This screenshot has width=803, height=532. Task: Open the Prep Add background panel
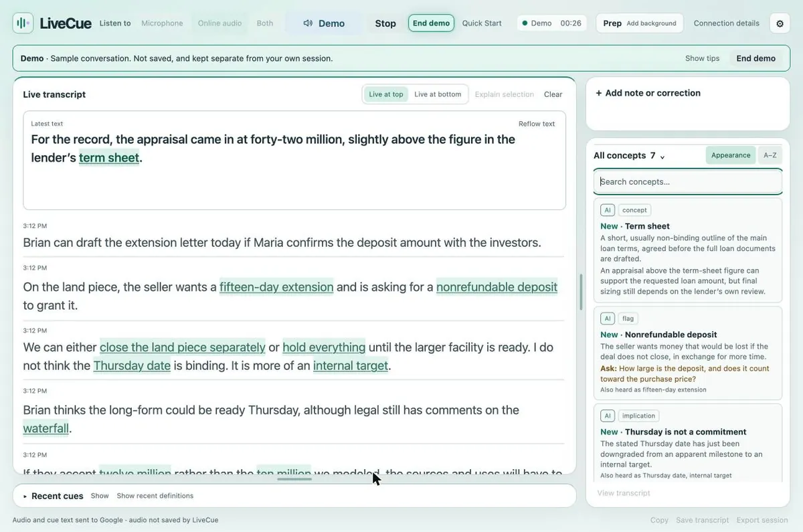pos(640,23)
